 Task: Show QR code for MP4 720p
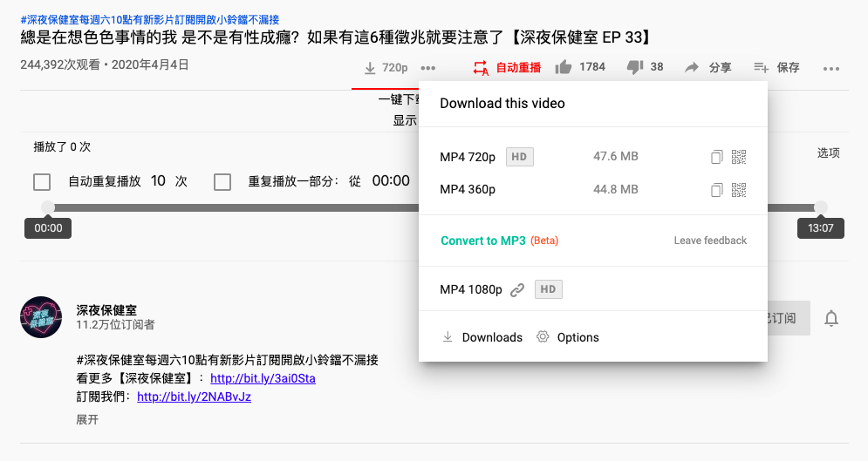click(x=739, y=157)
